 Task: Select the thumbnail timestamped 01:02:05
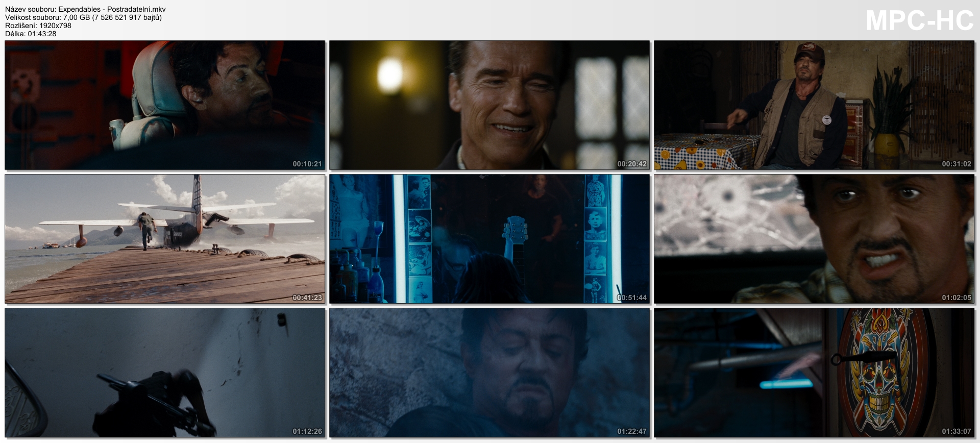pyautogui.click(x=814, y=239)
